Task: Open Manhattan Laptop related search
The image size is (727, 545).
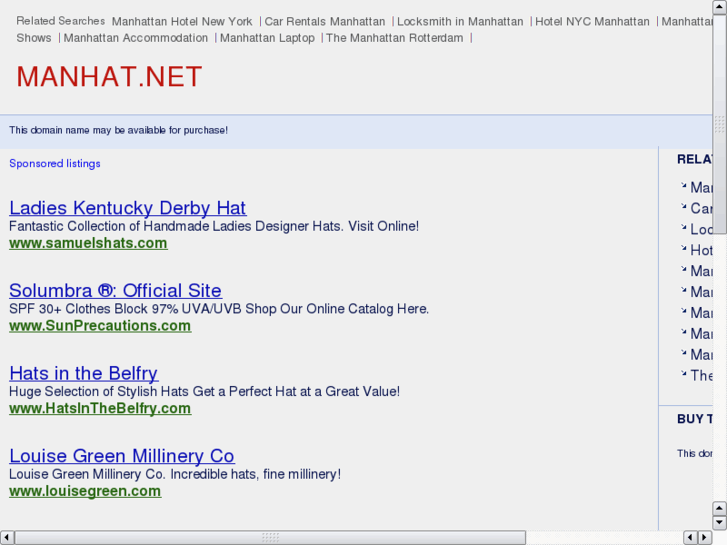Action: (267, 38)
